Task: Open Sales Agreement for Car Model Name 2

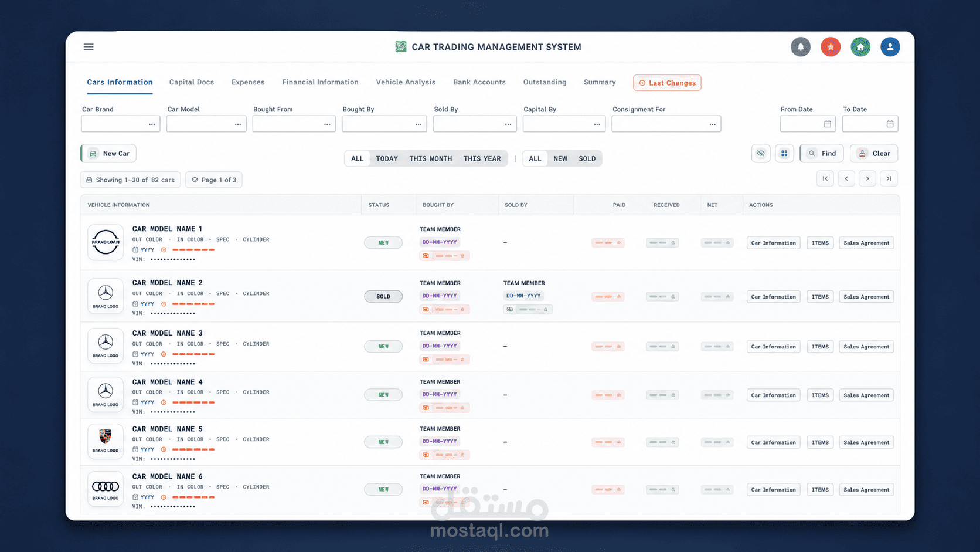Action: point(866,297)
